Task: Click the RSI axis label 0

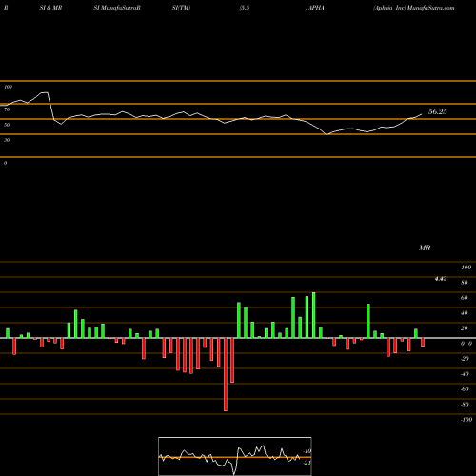Action: point(5,163)
